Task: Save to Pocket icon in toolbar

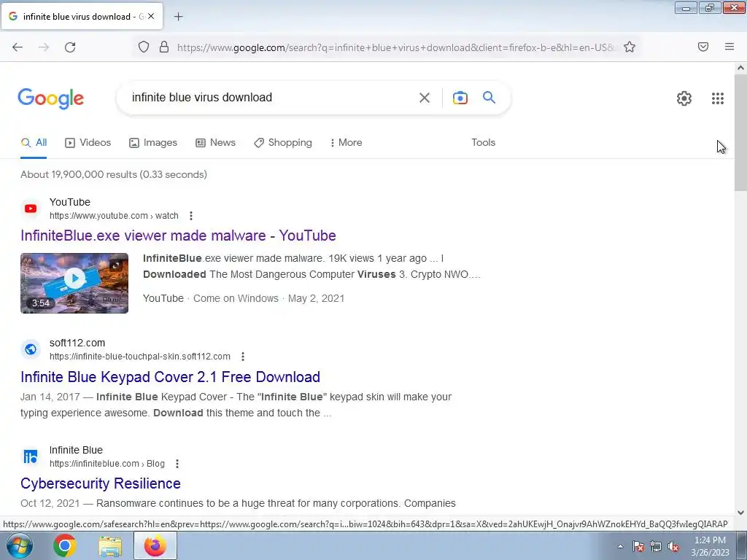Action: point(703,47)
